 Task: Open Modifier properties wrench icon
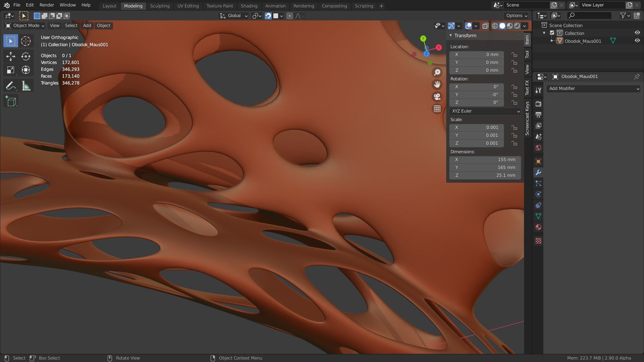tap(538, 173)
